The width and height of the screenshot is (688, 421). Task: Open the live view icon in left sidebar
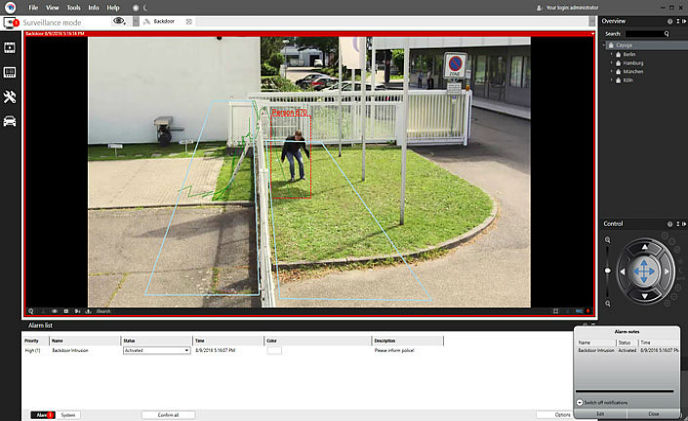(10, 47)
